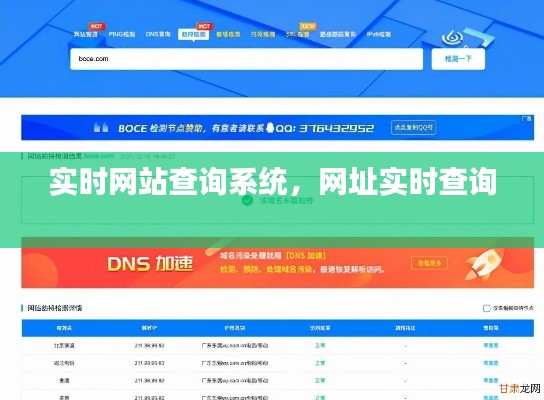The image size is (544, 400).
Task: Switch to the PING检测 tab
Action: click(x=122, y=34)
